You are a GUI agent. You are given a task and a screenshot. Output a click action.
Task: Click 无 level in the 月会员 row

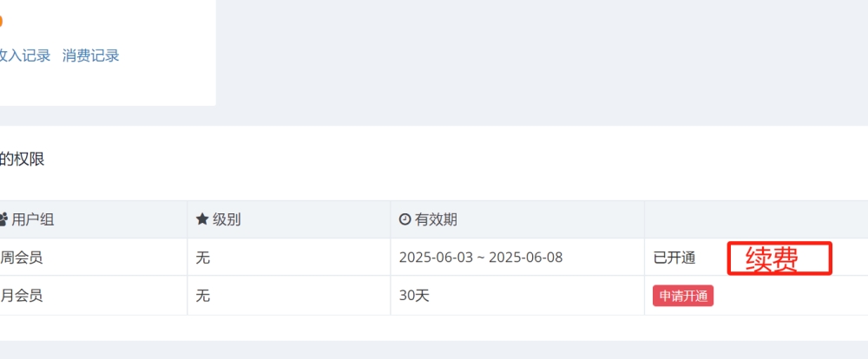[202, 296]
